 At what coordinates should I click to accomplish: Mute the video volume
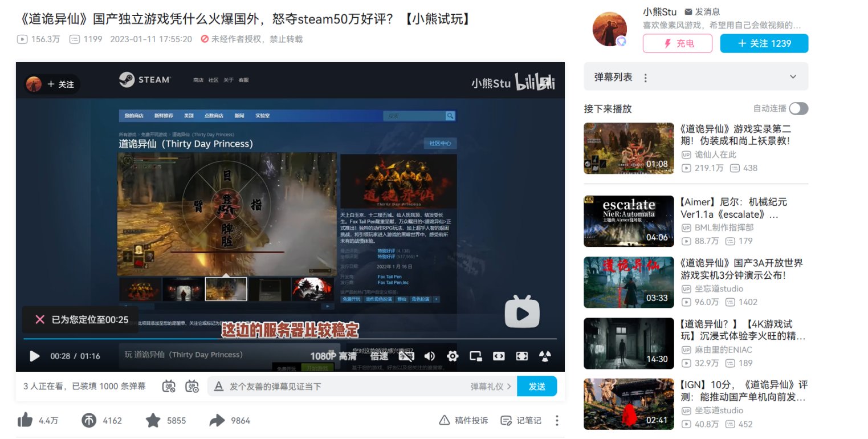pyautogui.click(x=429, y=356)
